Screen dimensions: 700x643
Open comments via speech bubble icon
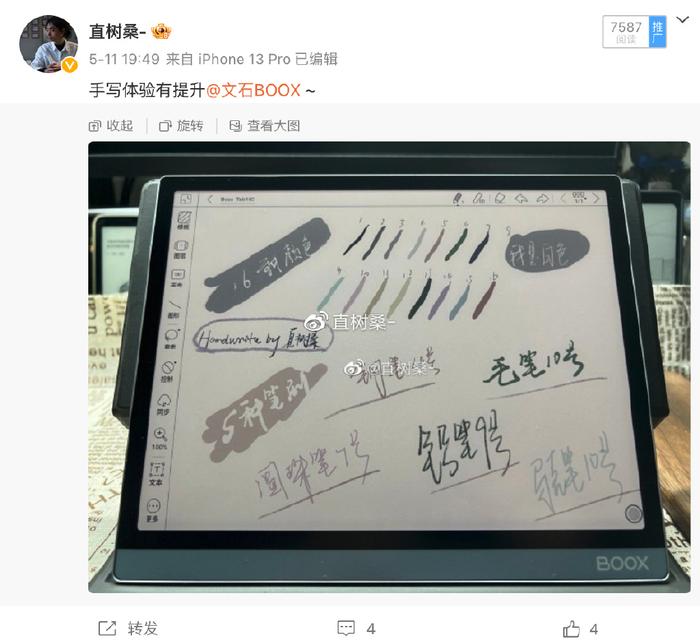(346, 629)
